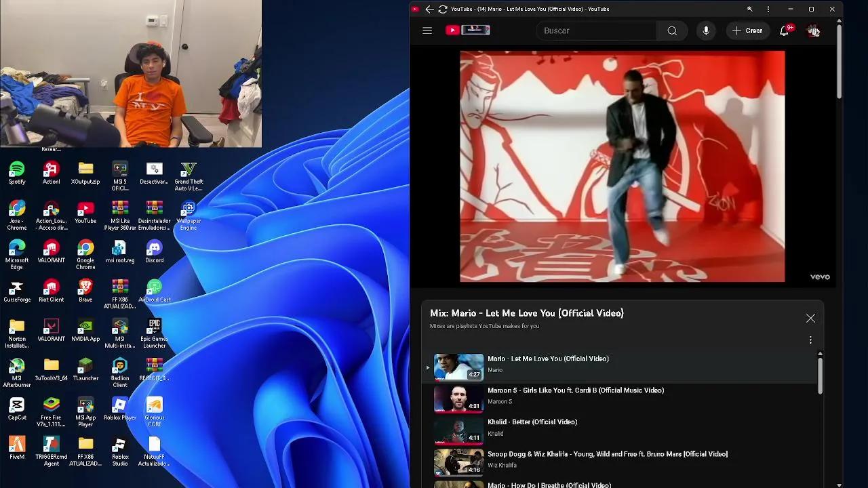
Task: Select the Free Fire V7a desktop icon
Action: click(x=51, y=412)
